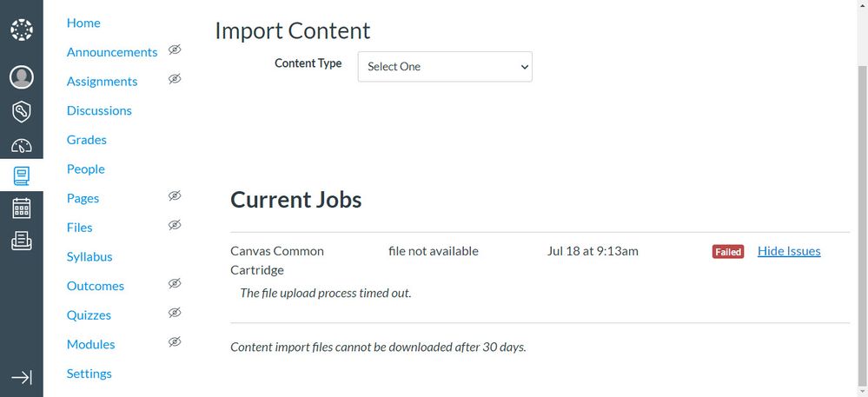Screen dimensions: 868x397
Task: Click the hidden-eye icon next to Announcements
Action: (174, 50)
